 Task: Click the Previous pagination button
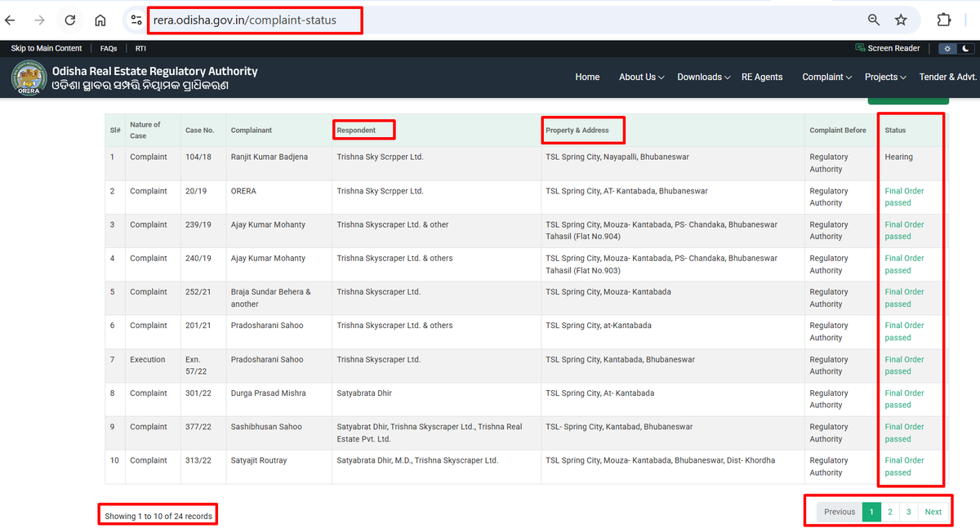click(840, 512)
